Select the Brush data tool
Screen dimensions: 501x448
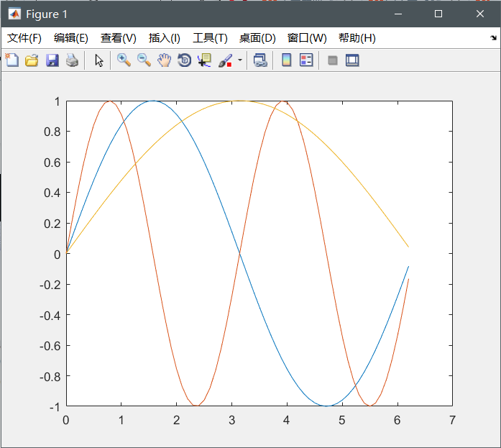click(225, 60)
